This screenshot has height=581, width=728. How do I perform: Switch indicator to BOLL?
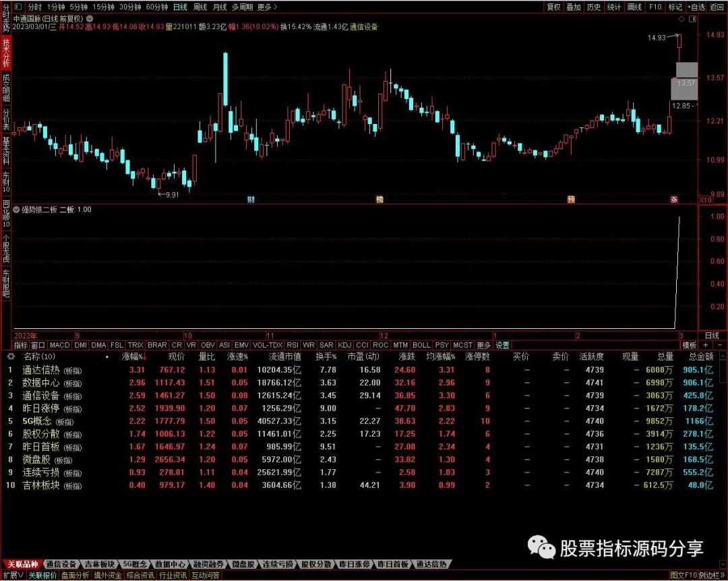pos(421,345)
